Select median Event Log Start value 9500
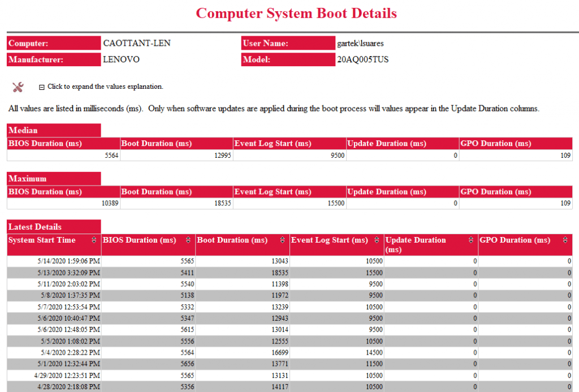 pos(338,156)
